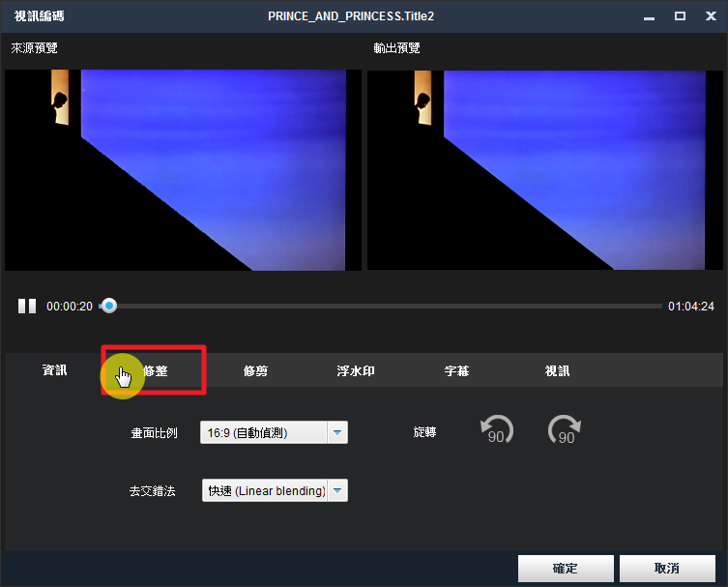Switch to the 字幕 subtitle tab
The height and width of the screenshot is (587, 728).
[456, 370]
